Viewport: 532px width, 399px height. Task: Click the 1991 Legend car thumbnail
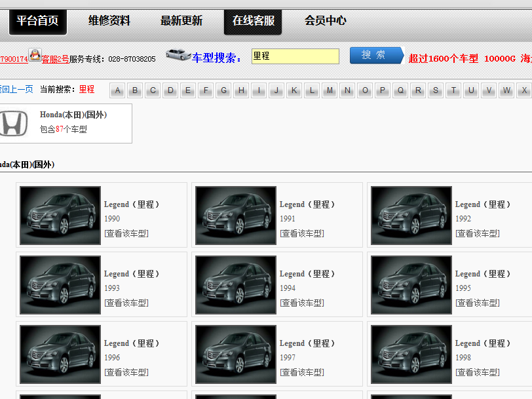click(236, 216)
